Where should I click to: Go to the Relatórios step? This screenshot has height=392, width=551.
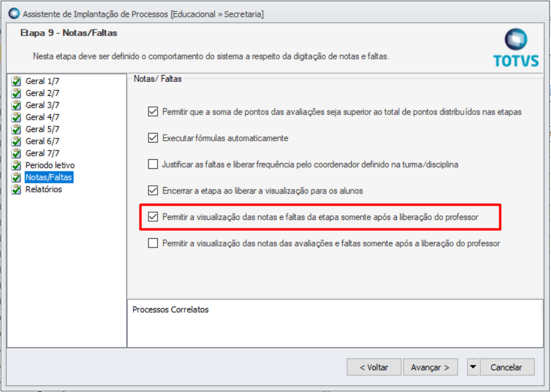point(43,189)
